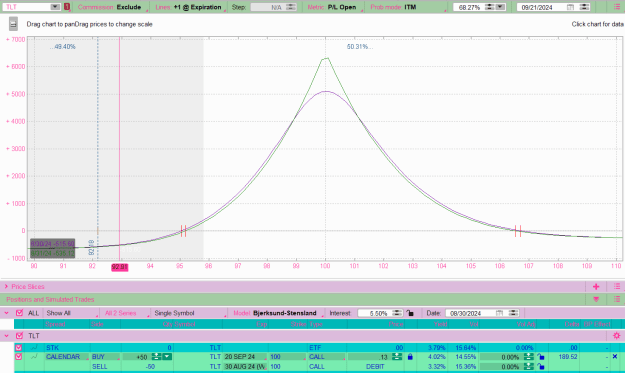Uncheck the STK row checkbox
Image resolution: width=625 pixels, height=373 pixels.
[x=18, y=347]
